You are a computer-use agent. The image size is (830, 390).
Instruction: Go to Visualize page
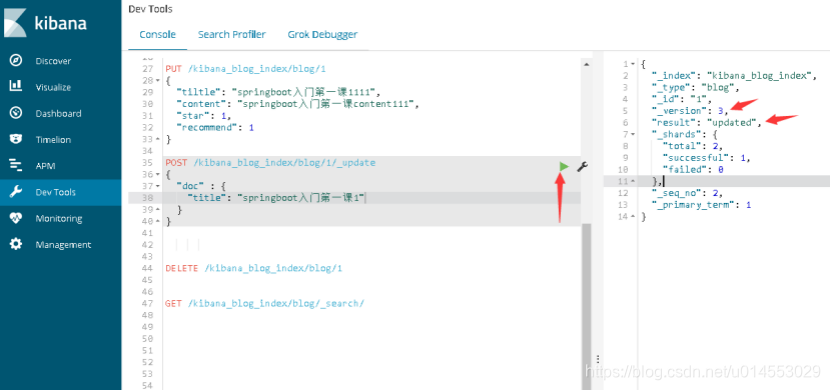point(53,87)
